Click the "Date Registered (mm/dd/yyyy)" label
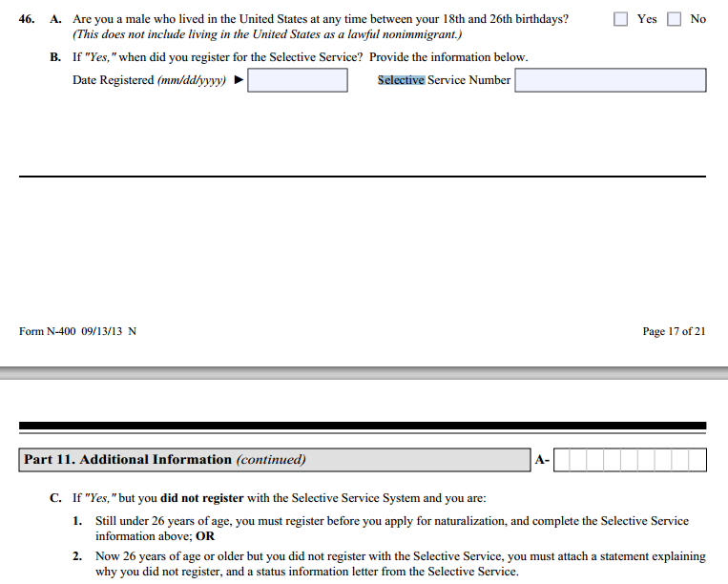The height and width of the screenshot is (584, 728). tap(149, 80)
